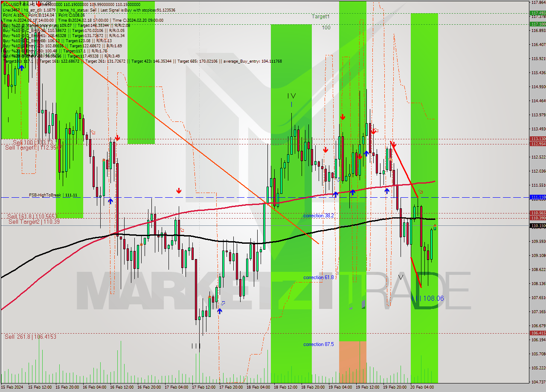
Task: Click the green 117.100 price tag on axis
Action: [x=537, y=24]
